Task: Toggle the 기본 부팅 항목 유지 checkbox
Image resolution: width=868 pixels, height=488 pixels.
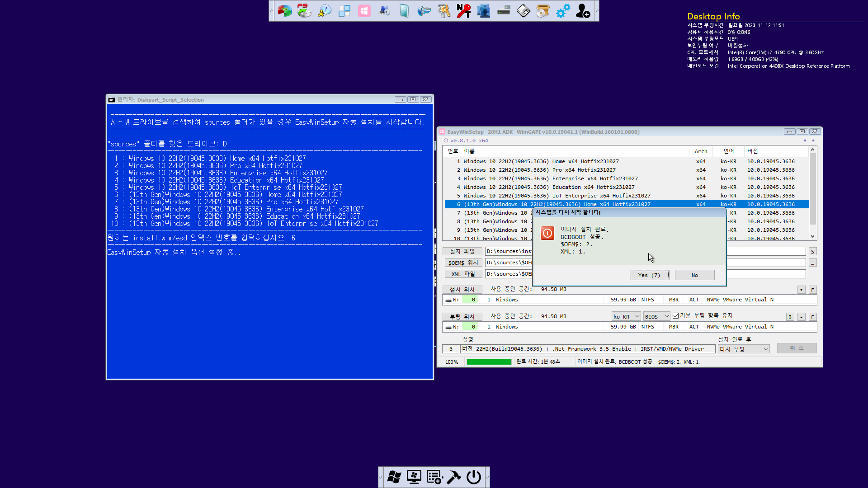Action: point(676,316)
